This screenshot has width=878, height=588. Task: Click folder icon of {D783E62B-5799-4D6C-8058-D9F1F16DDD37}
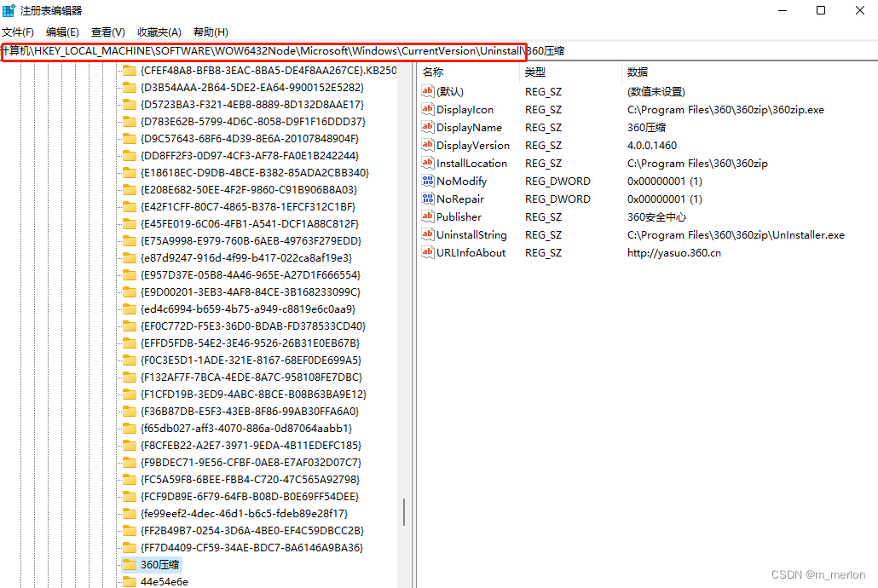point(130,122)
